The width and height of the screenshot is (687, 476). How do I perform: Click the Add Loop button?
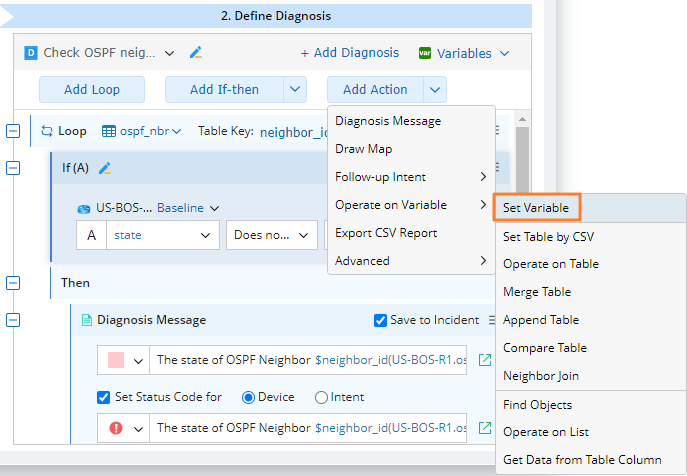pos(92,89)
